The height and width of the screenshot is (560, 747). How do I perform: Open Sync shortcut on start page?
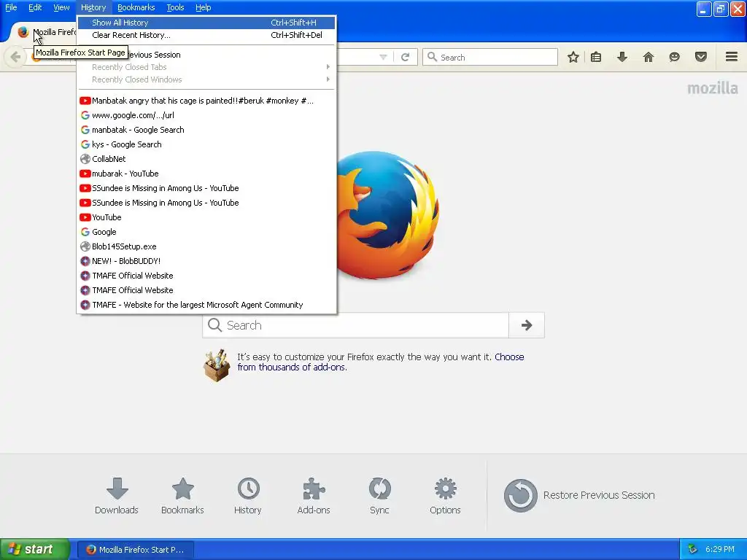tap(379, 496)
